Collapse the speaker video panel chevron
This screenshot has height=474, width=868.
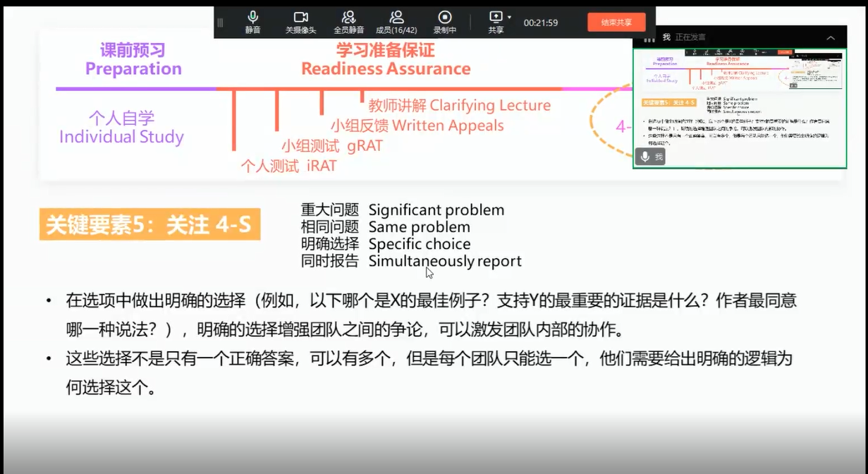(831, 38)
